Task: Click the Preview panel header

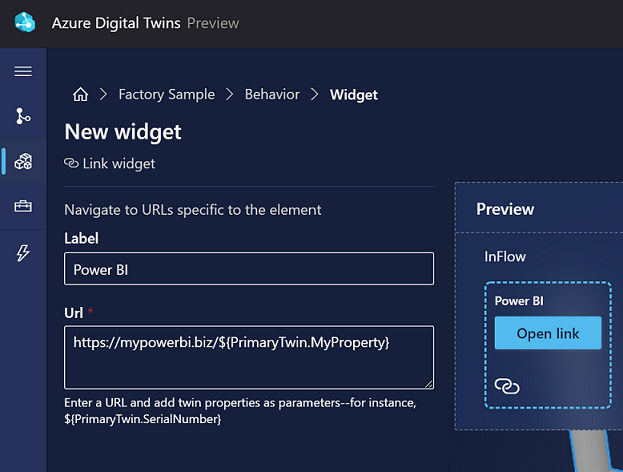Action: click(505, 209)
